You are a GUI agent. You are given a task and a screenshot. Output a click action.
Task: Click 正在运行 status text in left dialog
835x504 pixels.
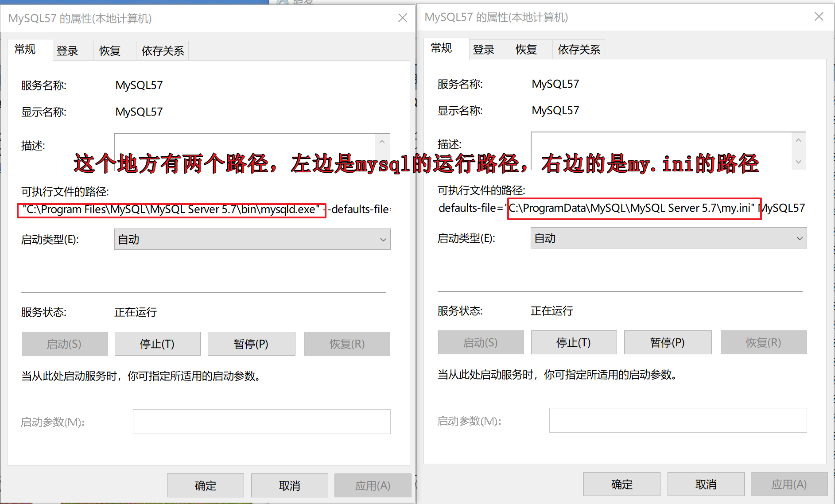click(136, 312)
